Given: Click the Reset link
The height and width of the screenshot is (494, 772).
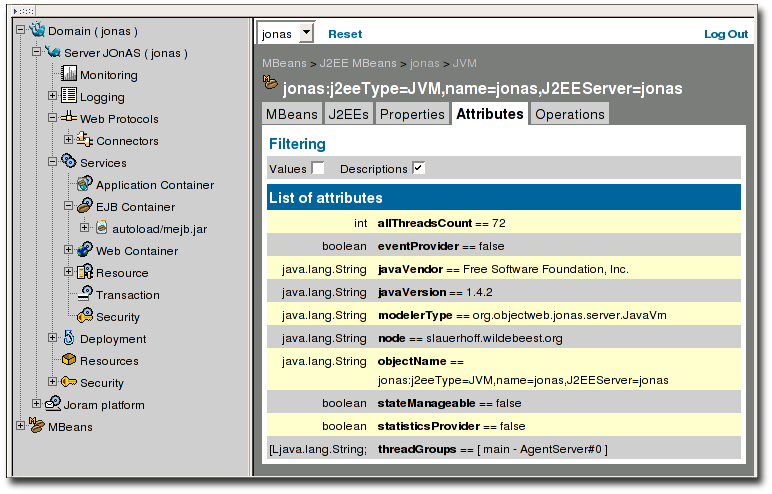Looking at the screenshot, I should pos(345,34).
